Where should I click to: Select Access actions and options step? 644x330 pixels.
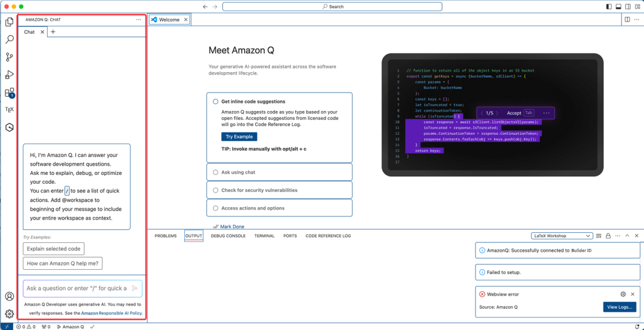pyautogui.click(x=279, y=208)
